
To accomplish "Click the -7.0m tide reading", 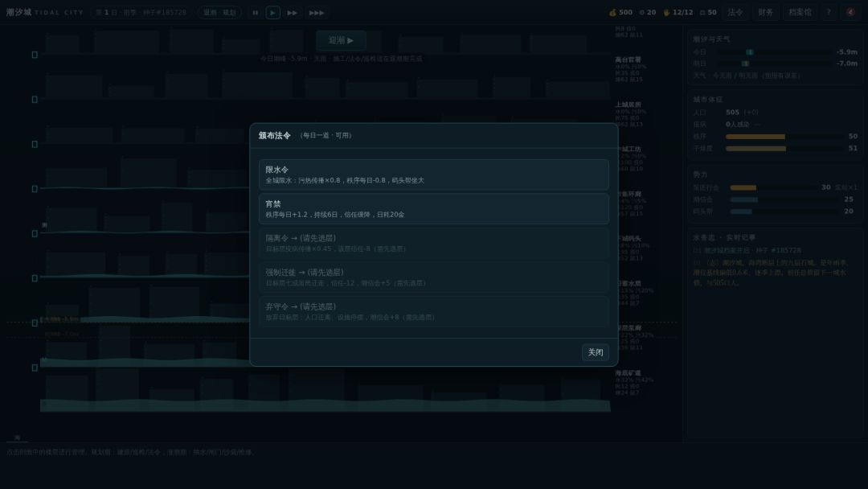I will point(847,64).
